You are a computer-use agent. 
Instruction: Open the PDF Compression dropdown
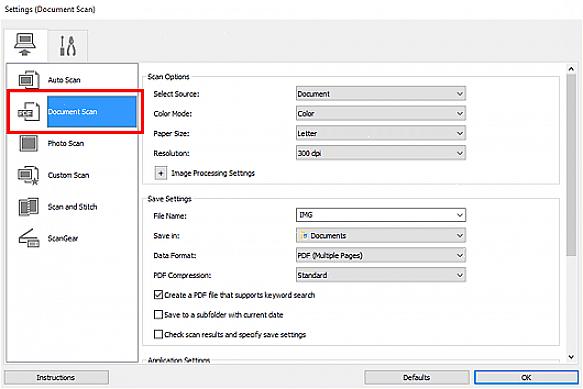click(x=381, y=275)
